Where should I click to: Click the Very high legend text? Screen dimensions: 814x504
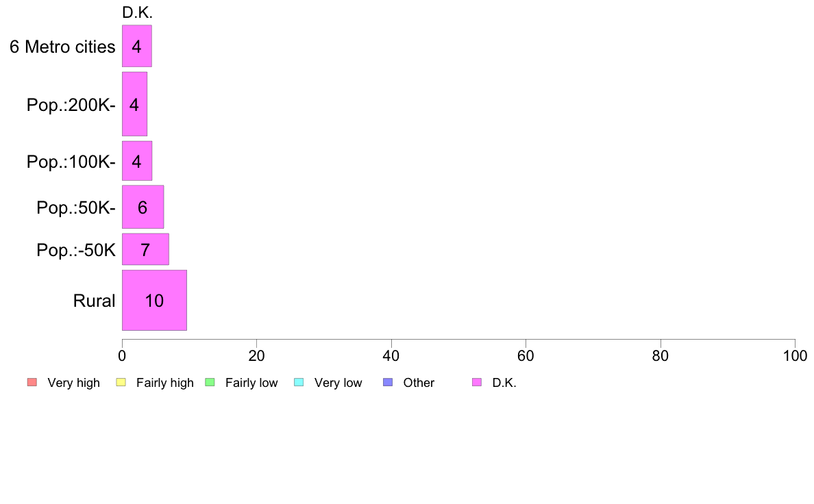point(73,383)
